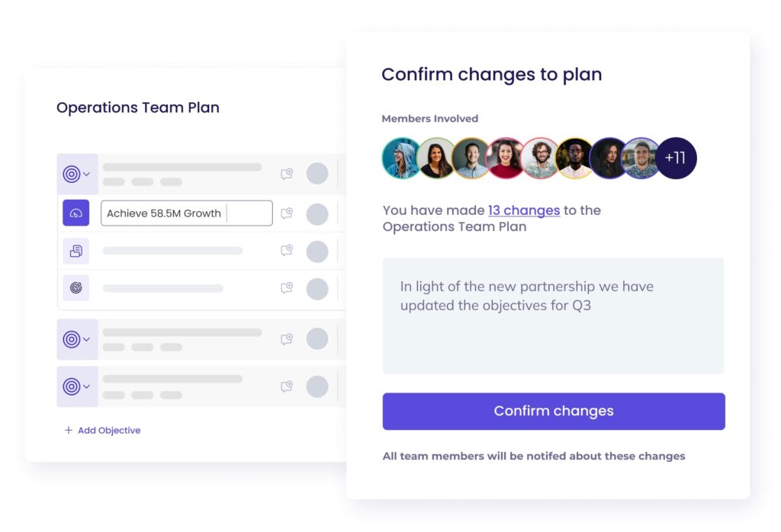Screen dimensions: 781x532
Task: Click Confirm changes button
Action: point(554,411)
